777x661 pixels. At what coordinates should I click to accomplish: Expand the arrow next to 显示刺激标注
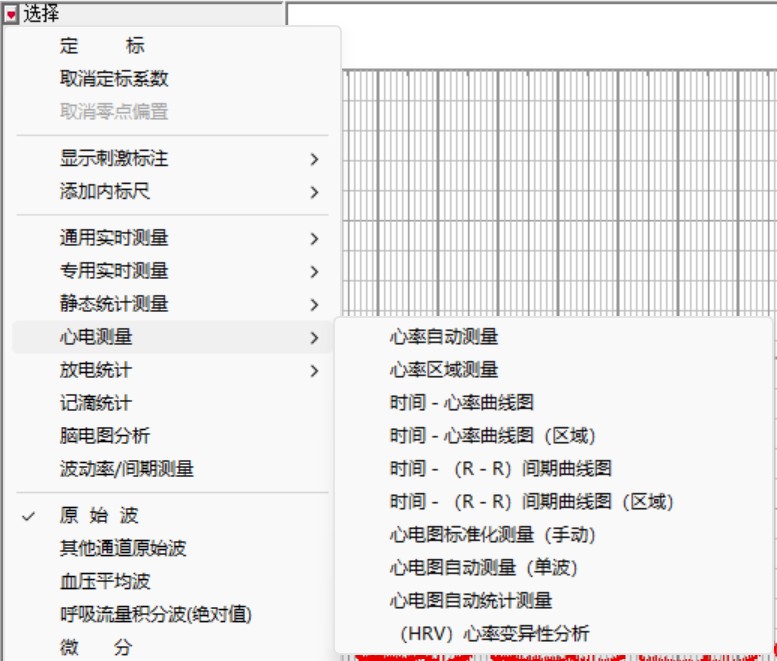(314, 159)
